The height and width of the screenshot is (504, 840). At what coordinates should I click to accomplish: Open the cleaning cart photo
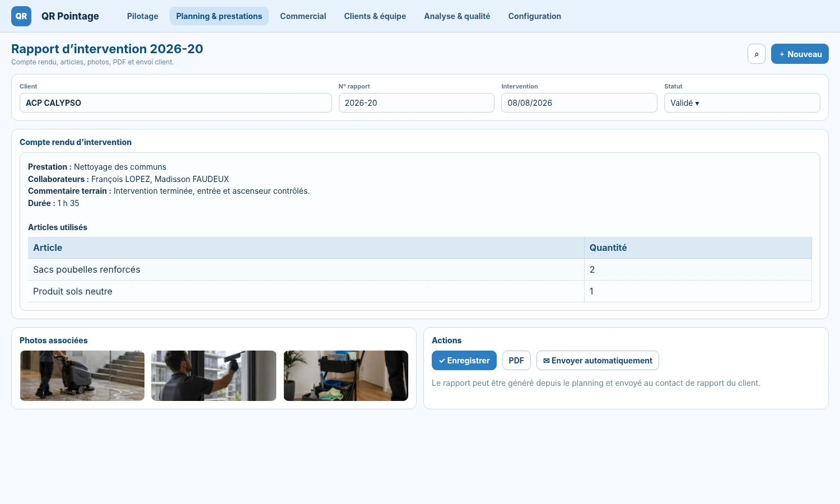(x=346, y=376)
